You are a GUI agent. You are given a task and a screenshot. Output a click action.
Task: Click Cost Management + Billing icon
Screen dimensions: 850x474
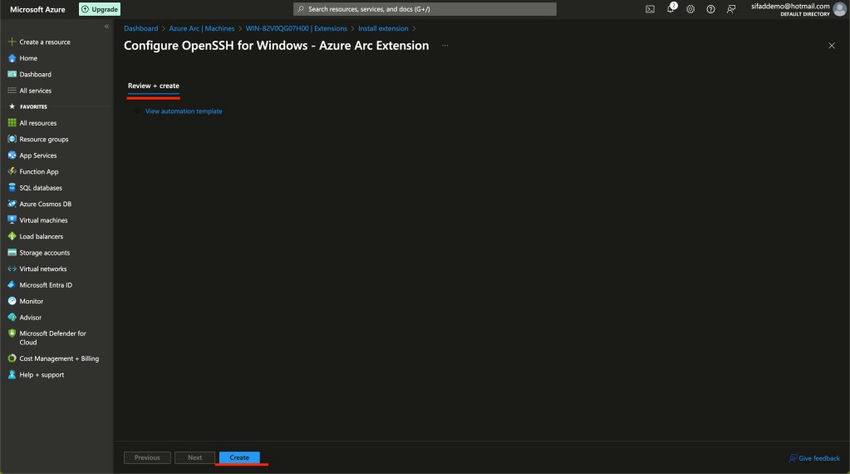click(x=12, y=358)
